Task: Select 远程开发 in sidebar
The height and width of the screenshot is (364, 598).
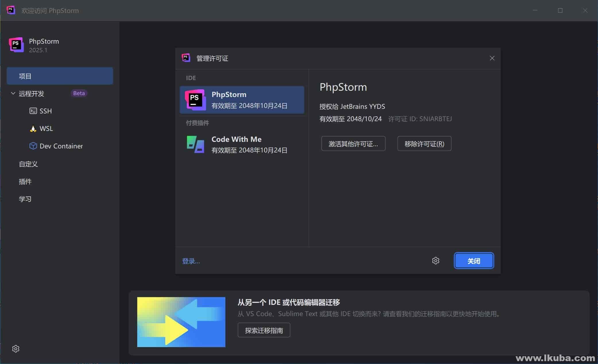Action: coord(31,94)
